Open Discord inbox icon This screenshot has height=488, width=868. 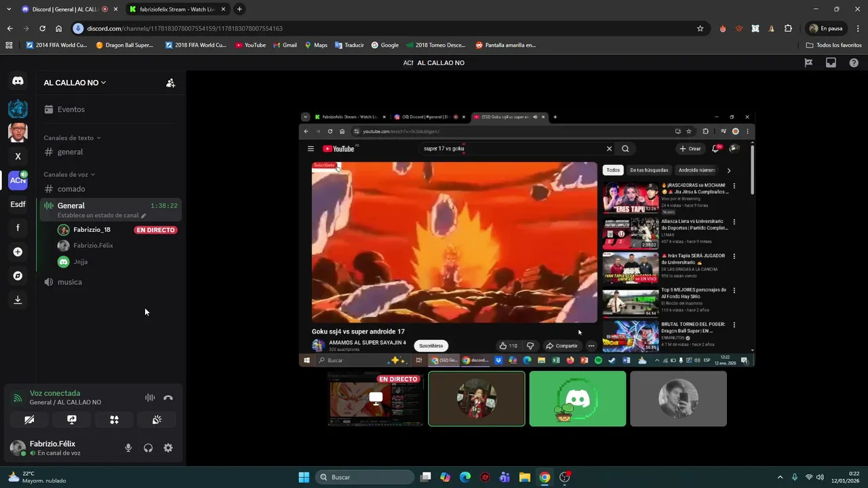point(831,62)
